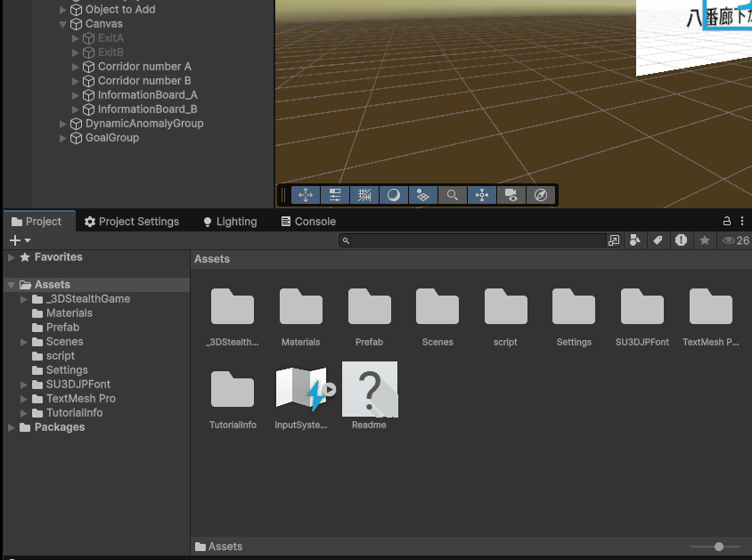The height and width of the screenshot is (560, 752).
Task: Click the compass orientation icon in scene toolbar
Action: pos(541,195)
